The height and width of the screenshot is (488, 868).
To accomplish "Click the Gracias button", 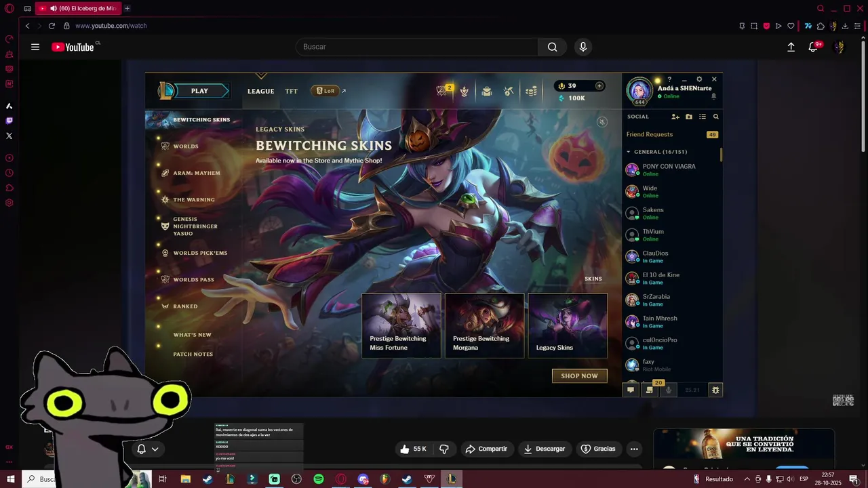I will pyautogui.click(x=598, y=449).
